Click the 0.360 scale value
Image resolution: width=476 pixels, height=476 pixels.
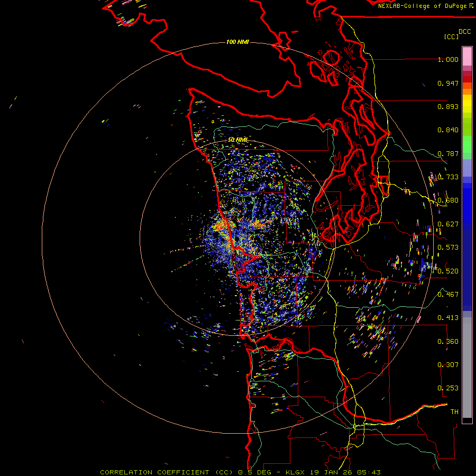(x=448, y=341)
